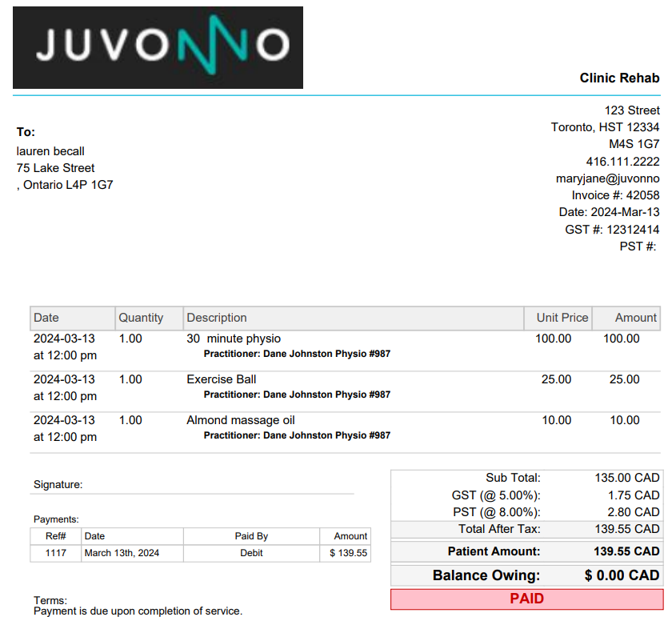Click the Quantity column header
The height and width of the screenshot is (617, 672).
149,319
